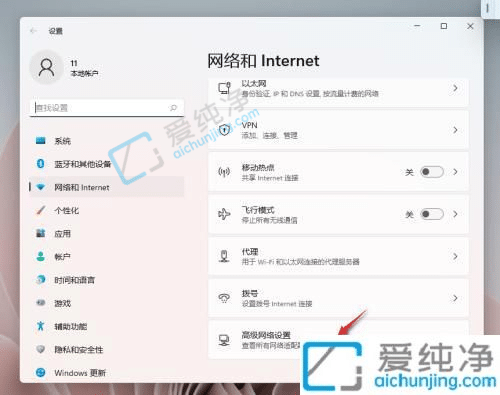
Task: Open 蓝牙和其他设备 in the sidebar
Action: click(107, 164)
